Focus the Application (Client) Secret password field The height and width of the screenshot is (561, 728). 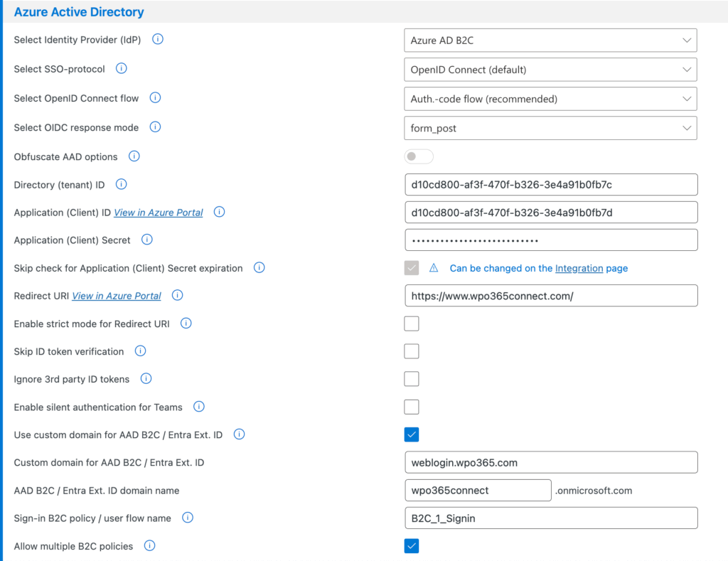551,240
